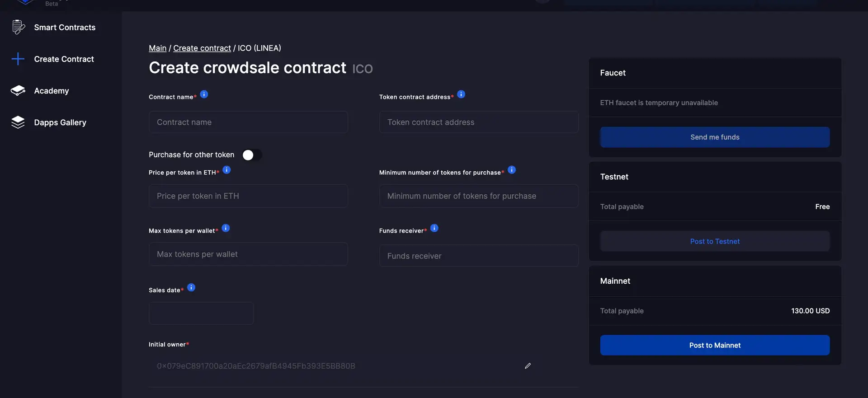Click the Send me funds button
The height and width of the screenshot is (398, 868).
click(x=715, y=137)
